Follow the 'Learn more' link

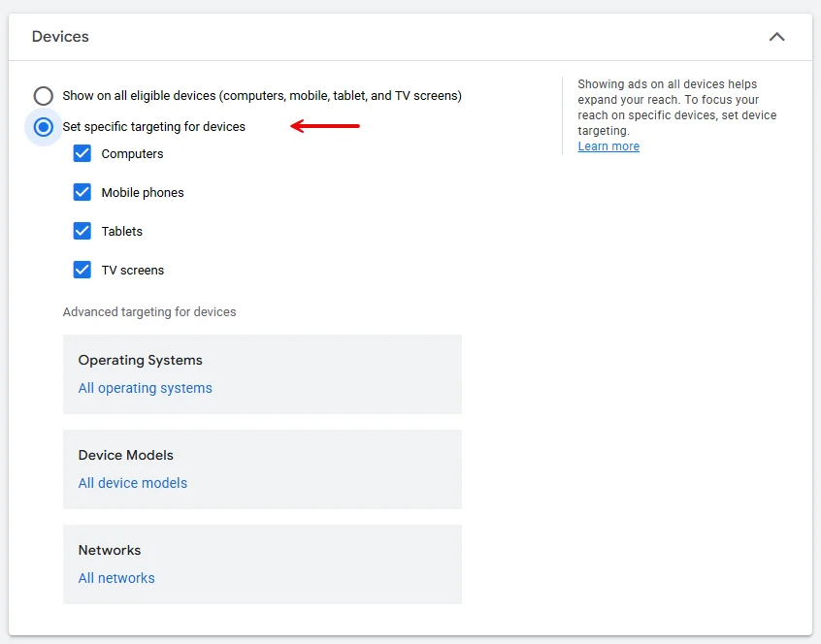[x=608, y=146]
